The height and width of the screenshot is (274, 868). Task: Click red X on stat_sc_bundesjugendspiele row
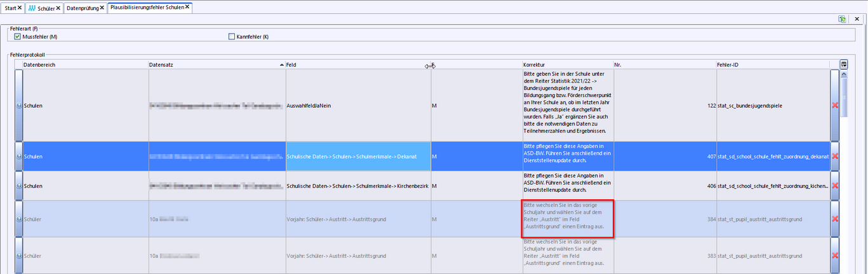(835, 105)
